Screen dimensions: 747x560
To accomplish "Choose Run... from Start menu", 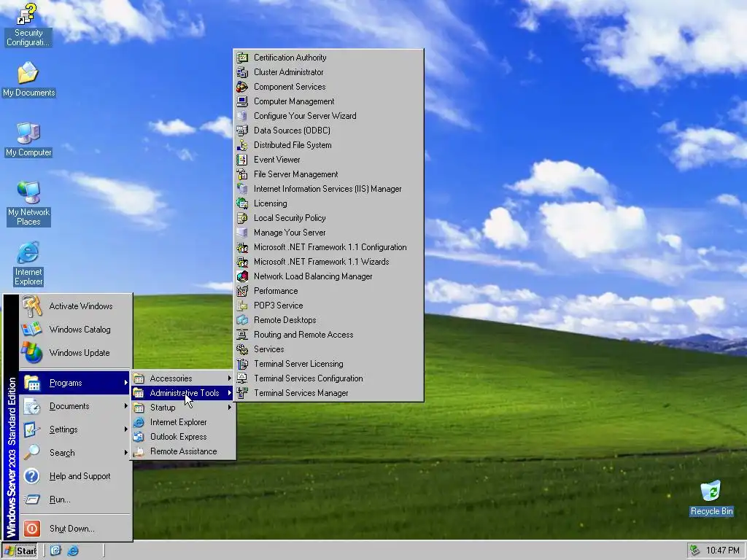I will click(x=75, y=499).
